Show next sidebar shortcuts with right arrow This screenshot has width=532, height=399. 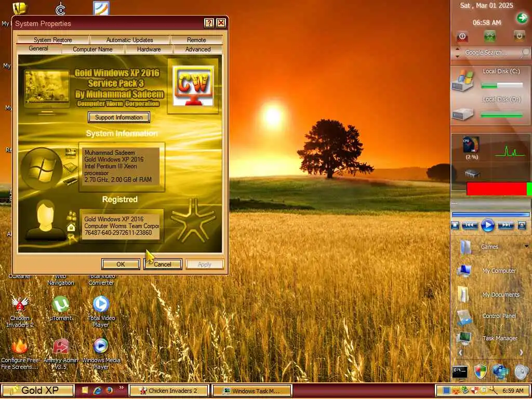coord(522,353)
